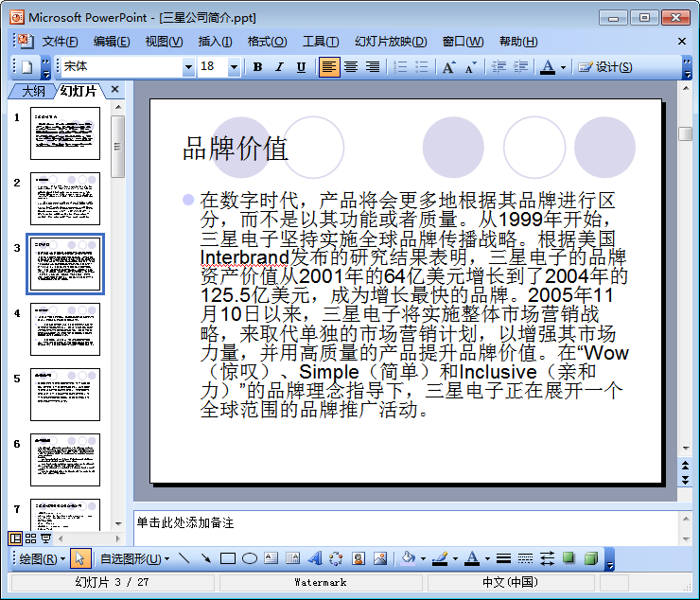Viewport: 700px width, 600px height.
Task: Open fill color dropdown arrow
Action: click(x=423, y=559)
